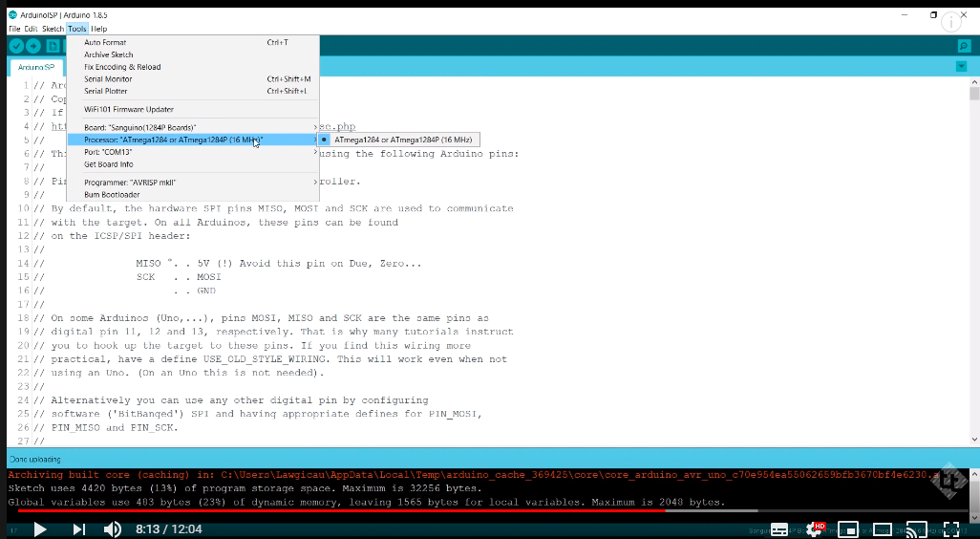
Task: Click the editor vertical scrollbar thumb
Action: (974, 94)
